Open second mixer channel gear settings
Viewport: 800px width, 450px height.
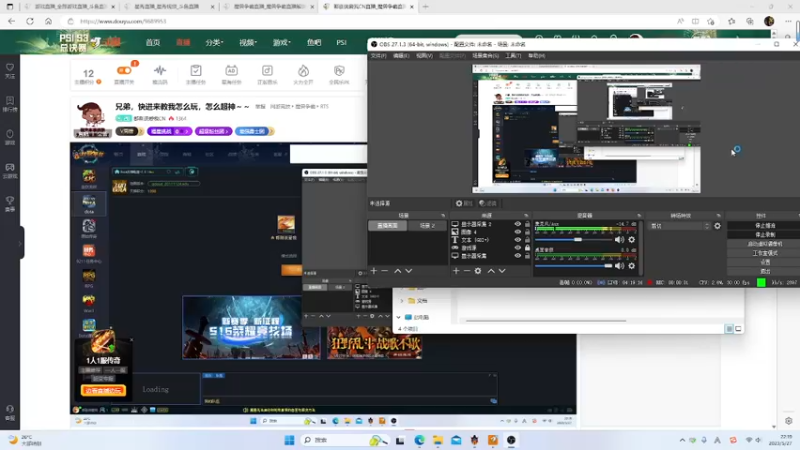click(x=632, y=265)
